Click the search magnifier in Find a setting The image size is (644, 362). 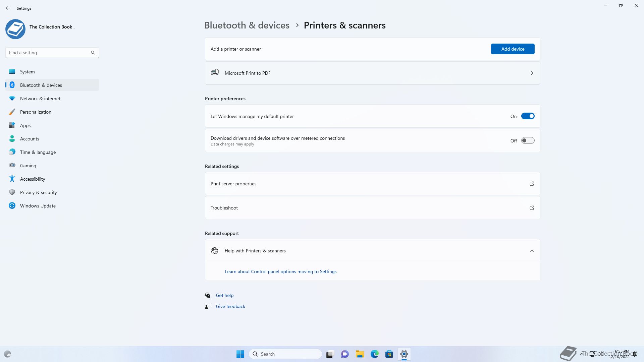click(93, 53)
